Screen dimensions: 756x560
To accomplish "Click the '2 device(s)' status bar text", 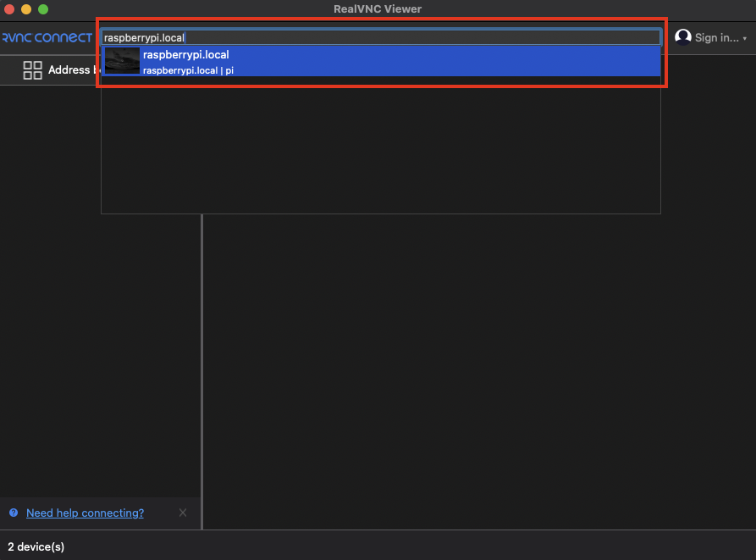I will point(36,546).
